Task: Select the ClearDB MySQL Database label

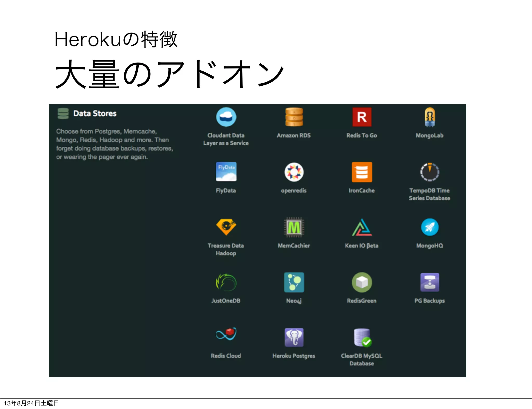Action: 362,360
